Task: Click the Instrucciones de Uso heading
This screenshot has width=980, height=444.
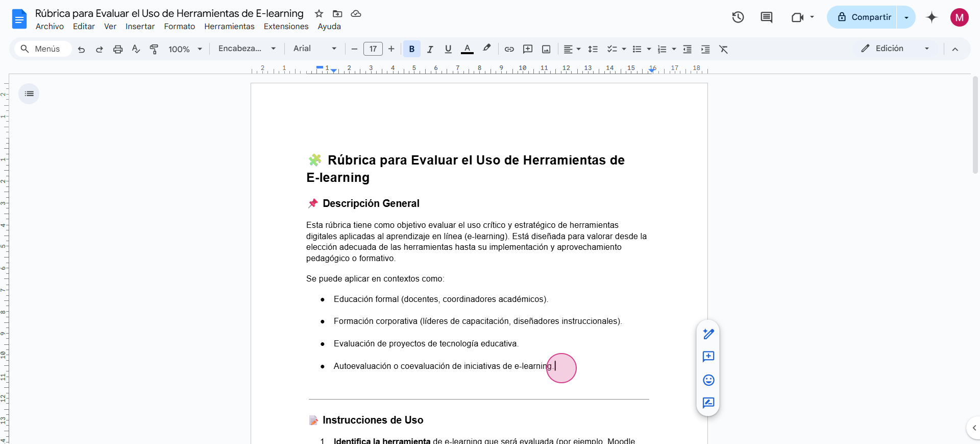Action: [373, 420]
